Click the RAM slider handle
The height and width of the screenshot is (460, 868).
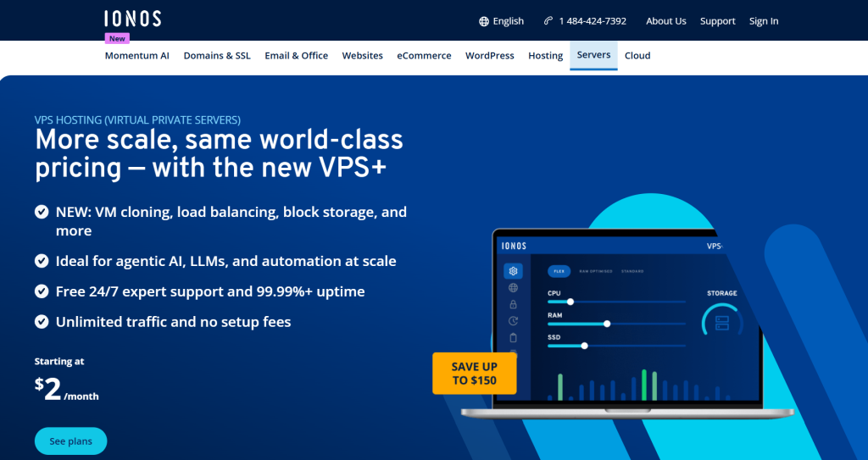607,324
